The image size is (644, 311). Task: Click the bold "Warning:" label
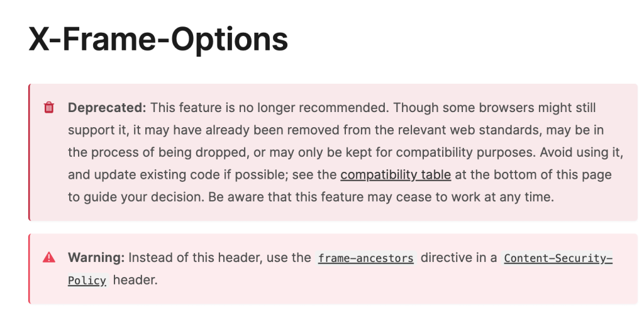click(x=97, y=257)
